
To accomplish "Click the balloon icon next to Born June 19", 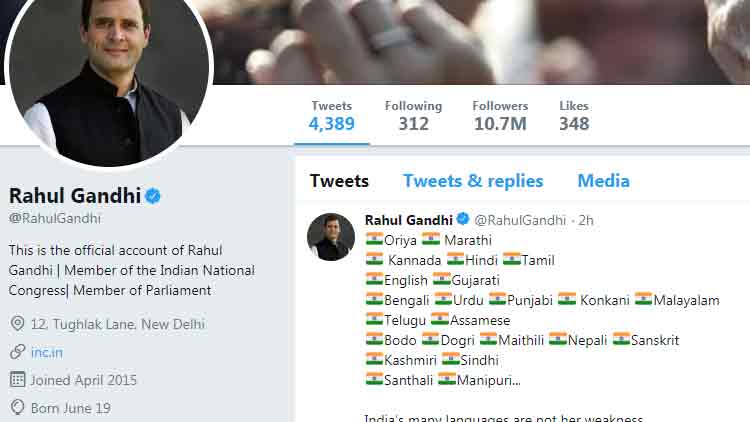I will tap(17, 407).
